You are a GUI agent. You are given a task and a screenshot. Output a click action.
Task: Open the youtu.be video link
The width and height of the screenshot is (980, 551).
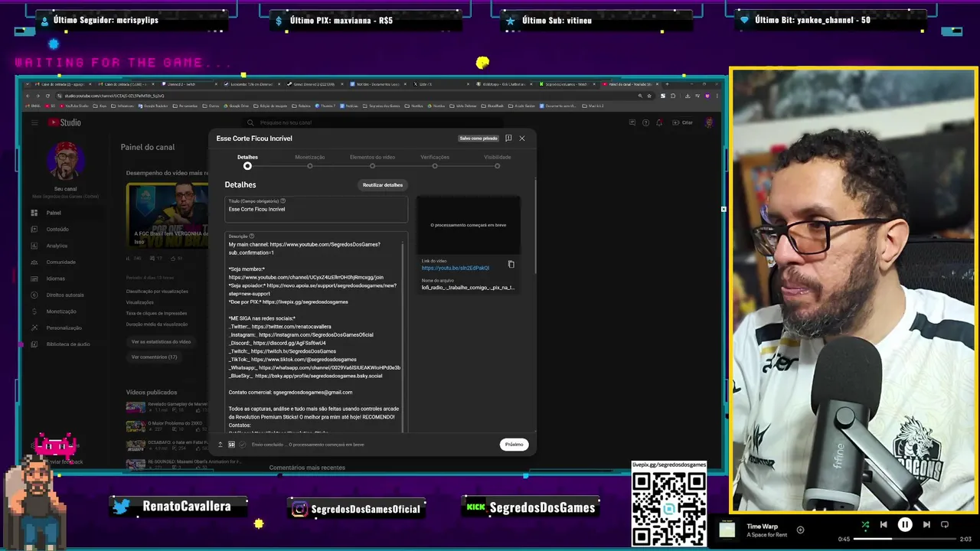tap(455, 268)
